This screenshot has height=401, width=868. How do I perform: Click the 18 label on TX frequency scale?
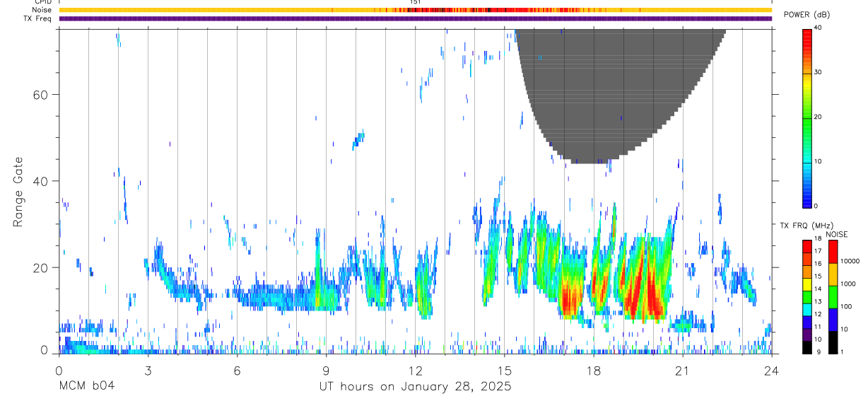(818, 239)
